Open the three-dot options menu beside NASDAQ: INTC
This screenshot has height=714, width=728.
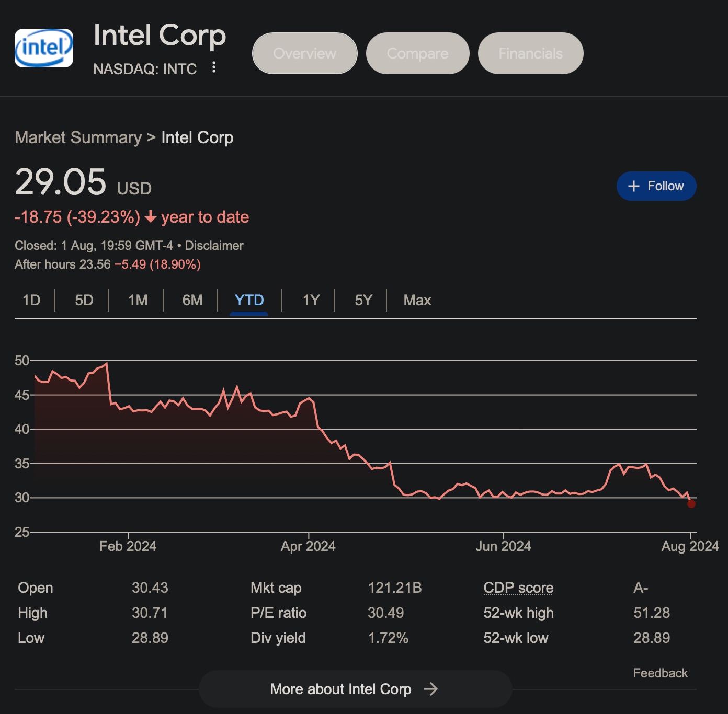point(213,67)
